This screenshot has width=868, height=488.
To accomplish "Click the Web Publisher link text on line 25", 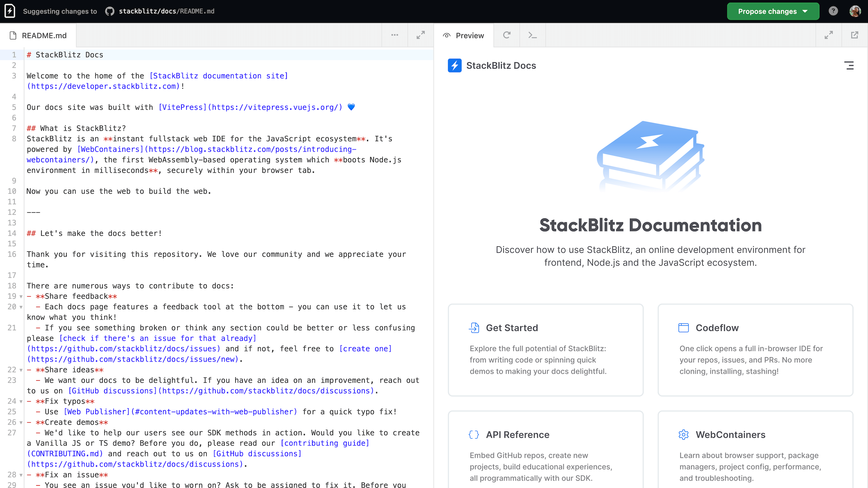I will 97,412.
